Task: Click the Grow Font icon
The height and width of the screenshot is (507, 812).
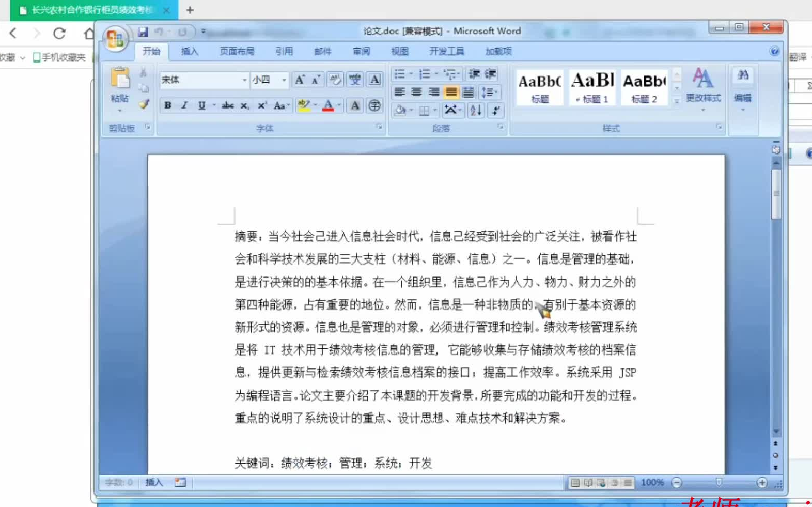Action: (299, 80)
